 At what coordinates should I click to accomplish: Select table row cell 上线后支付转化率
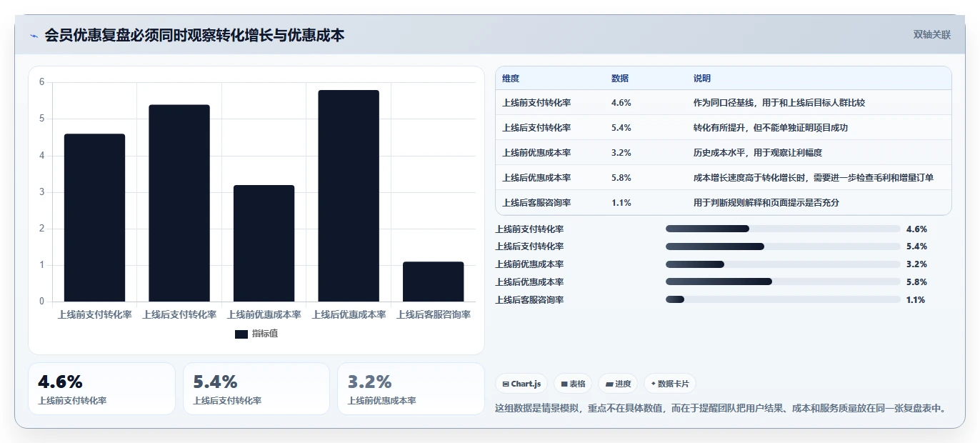[536, 127]
